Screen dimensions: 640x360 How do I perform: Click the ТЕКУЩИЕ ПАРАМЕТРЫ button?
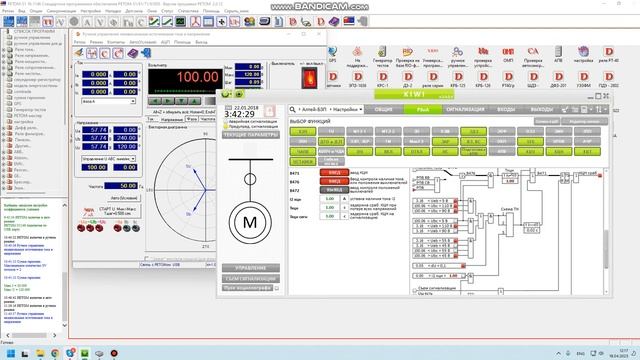[251, 135]
